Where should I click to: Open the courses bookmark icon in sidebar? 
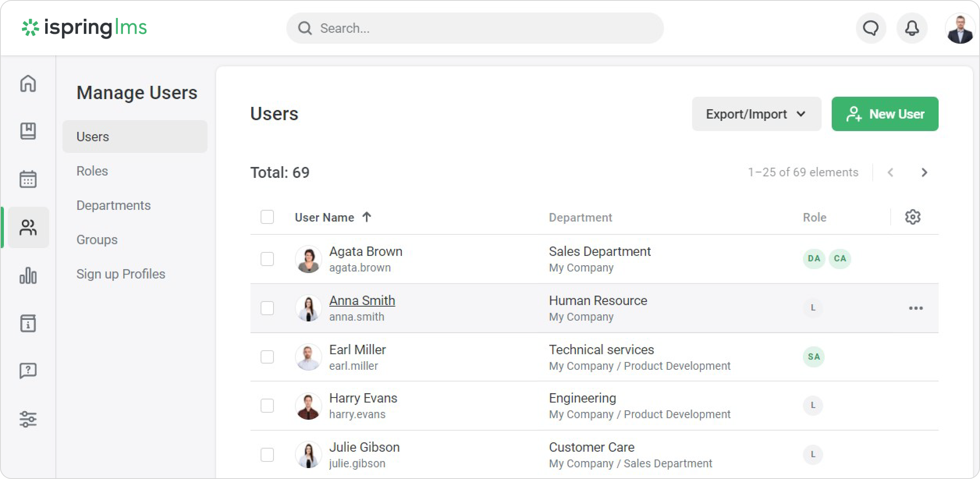tap(28, 131)
